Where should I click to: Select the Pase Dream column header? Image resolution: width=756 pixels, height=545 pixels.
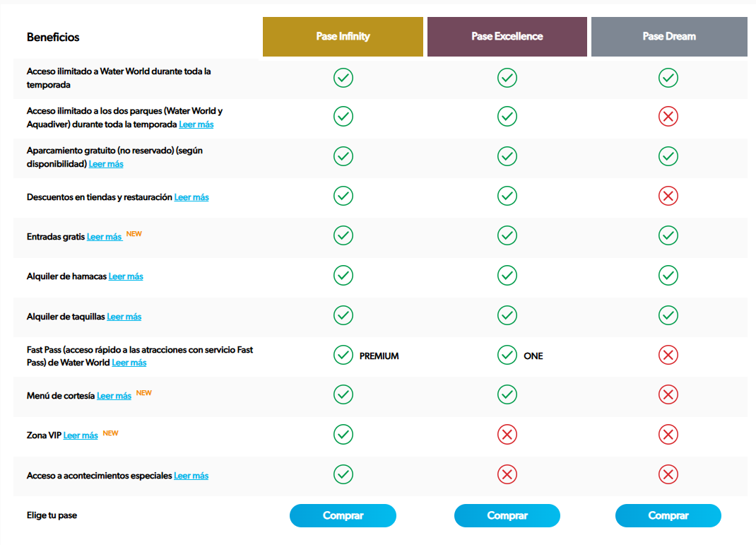(668, 37)
